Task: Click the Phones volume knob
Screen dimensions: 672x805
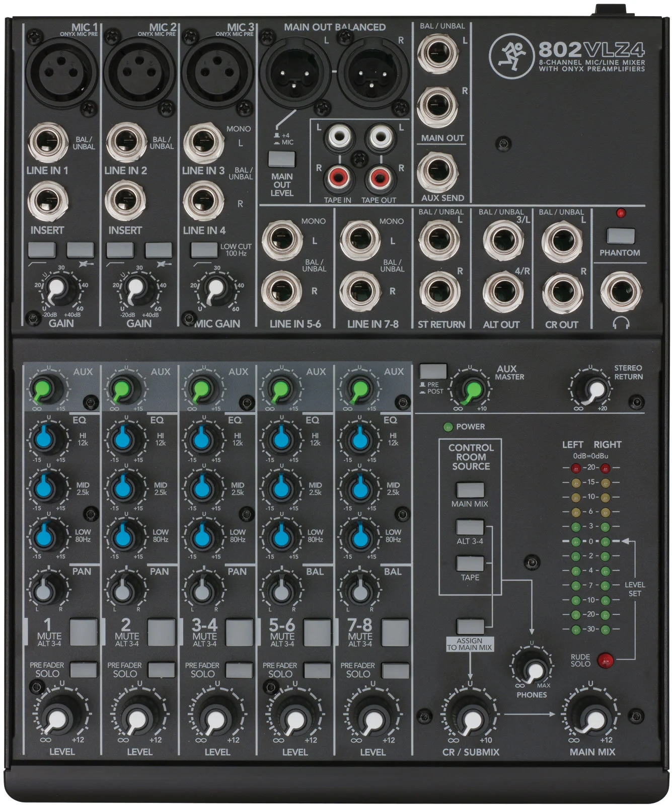Action: [x=532, y=669]
